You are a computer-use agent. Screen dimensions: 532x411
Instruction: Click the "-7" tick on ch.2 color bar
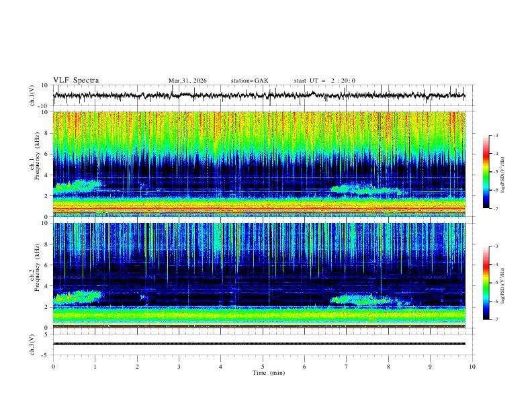pos(496,320)
